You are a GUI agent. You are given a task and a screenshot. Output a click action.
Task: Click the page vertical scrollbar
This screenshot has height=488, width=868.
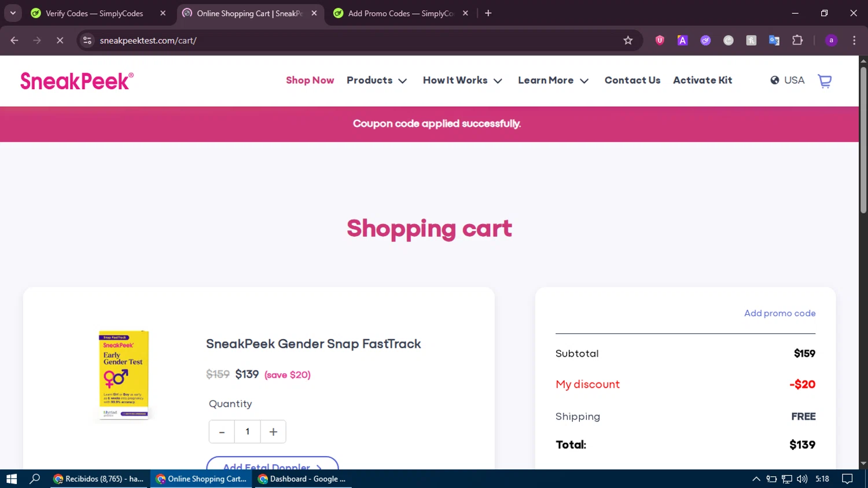tap(863, 140)
